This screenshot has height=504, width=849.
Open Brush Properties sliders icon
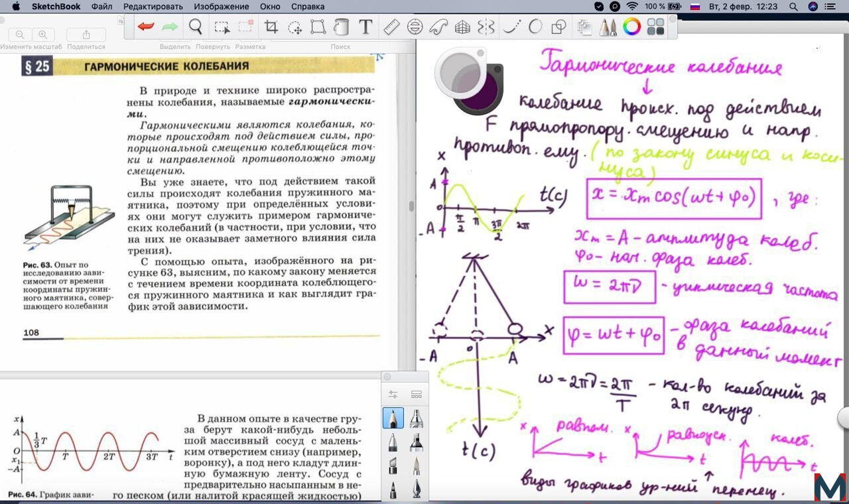coord(393,395)
